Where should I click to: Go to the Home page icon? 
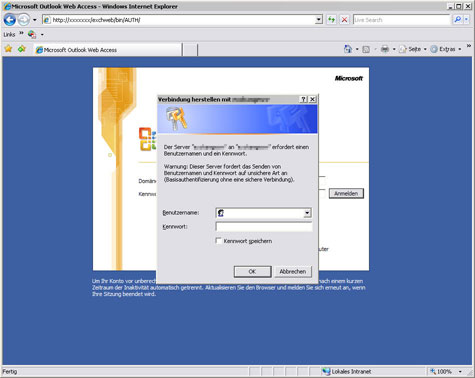[x=348, y=49]
